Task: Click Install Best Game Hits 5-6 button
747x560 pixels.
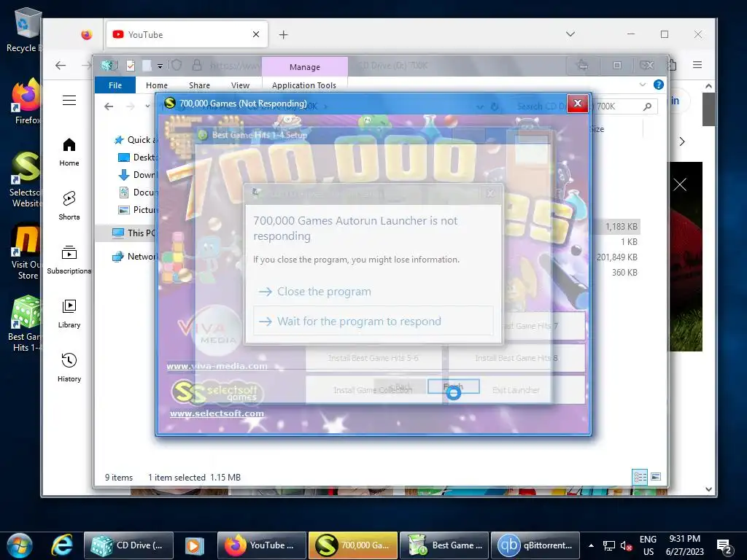Action: 373,358
